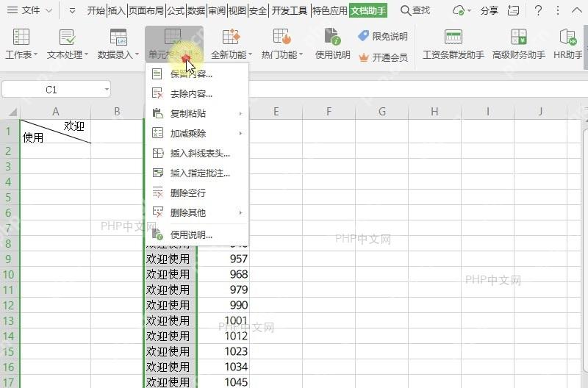The width and height of the screenshot is (588, 388).
Task: Click the cell containing 1012
Action: tap(223, 336)
